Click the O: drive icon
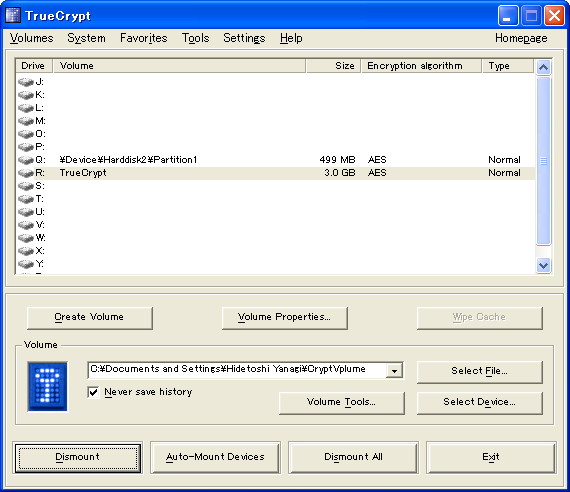The width and height of the screenshot is (570, 492). tap(26, 134)
